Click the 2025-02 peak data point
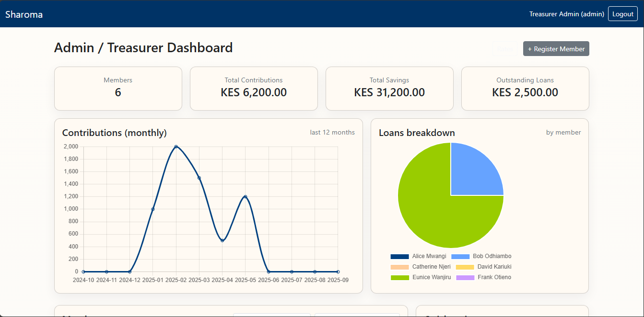The width and height of the screenshot is (644, 317). coord(176,147)
